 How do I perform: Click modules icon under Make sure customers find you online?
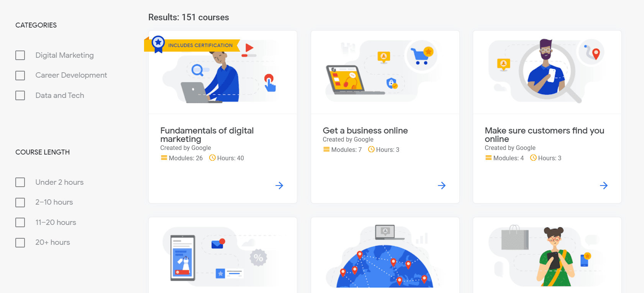pyautogui.click(x=488, y=158)
